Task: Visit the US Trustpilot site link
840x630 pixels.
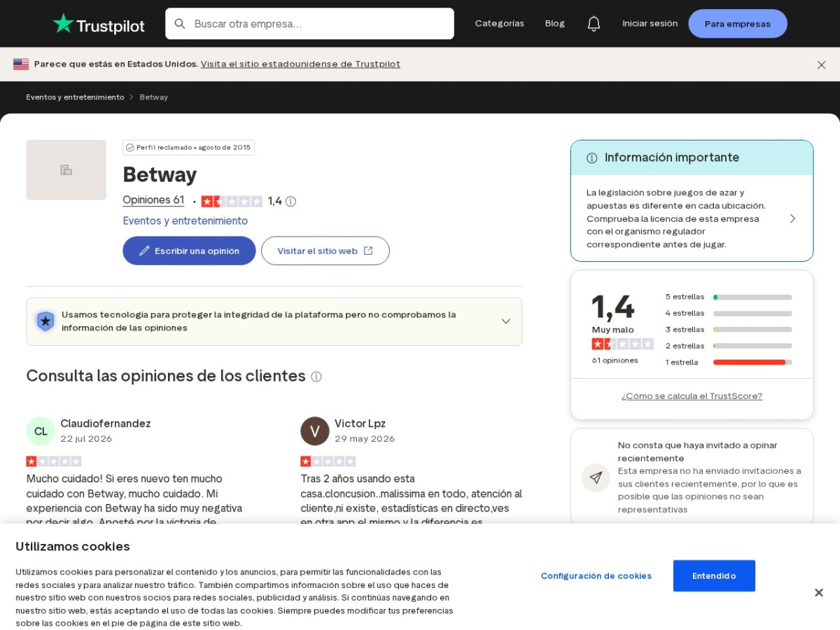Action: [x=300, y=64]
